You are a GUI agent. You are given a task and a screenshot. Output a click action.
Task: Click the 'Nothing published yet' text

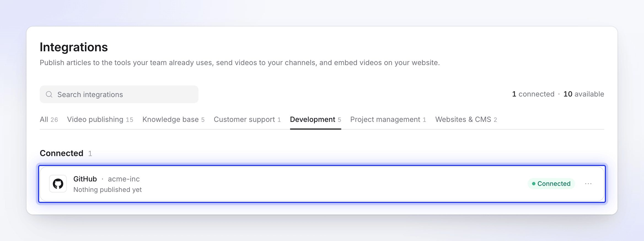pos(108,190)
